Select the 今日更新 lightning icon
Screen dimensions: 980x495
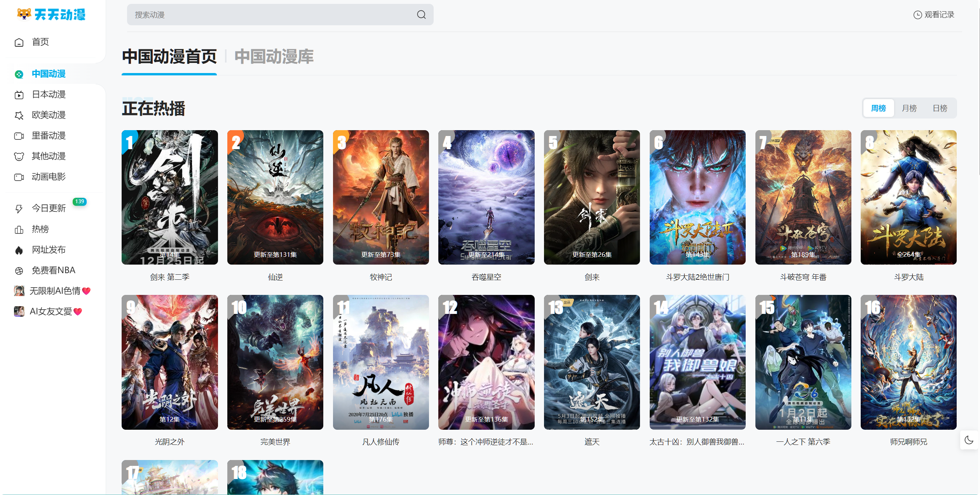[18, 208]
